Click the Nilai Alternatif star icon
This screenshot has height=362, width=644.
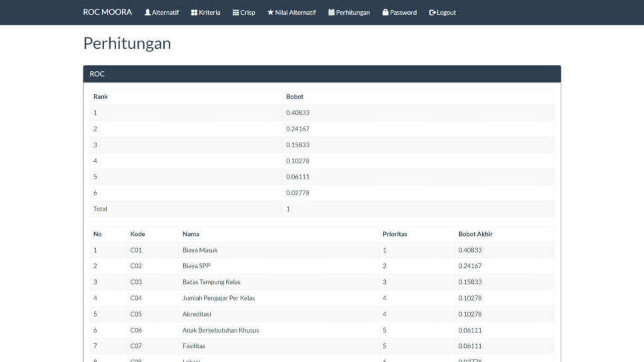(270, 12)
